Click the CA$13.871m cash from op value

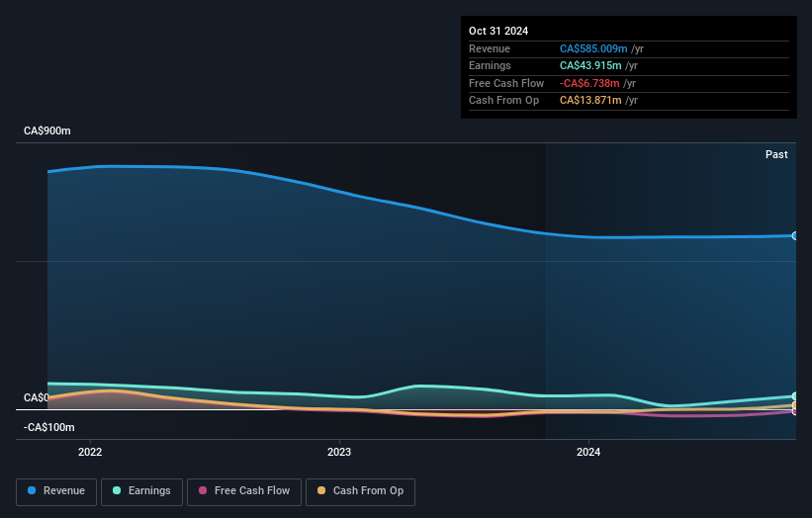tap(590, 101)
